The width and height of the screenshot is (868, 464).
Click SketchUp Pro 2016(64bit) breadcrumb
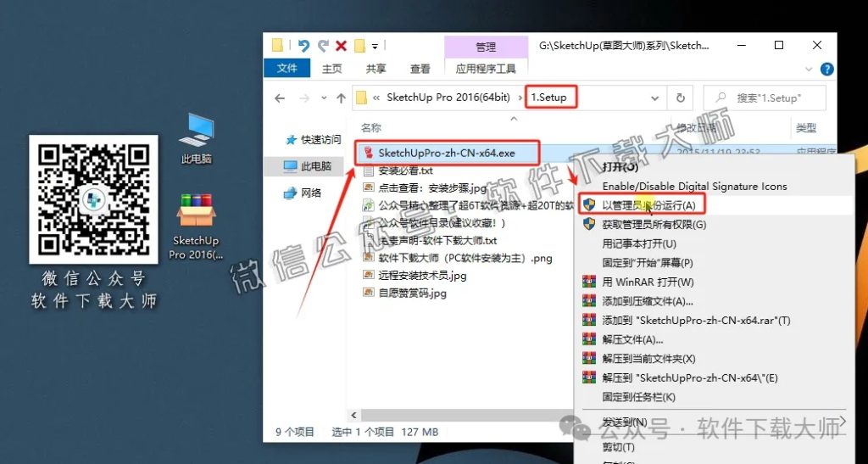(x=448, y=98)
